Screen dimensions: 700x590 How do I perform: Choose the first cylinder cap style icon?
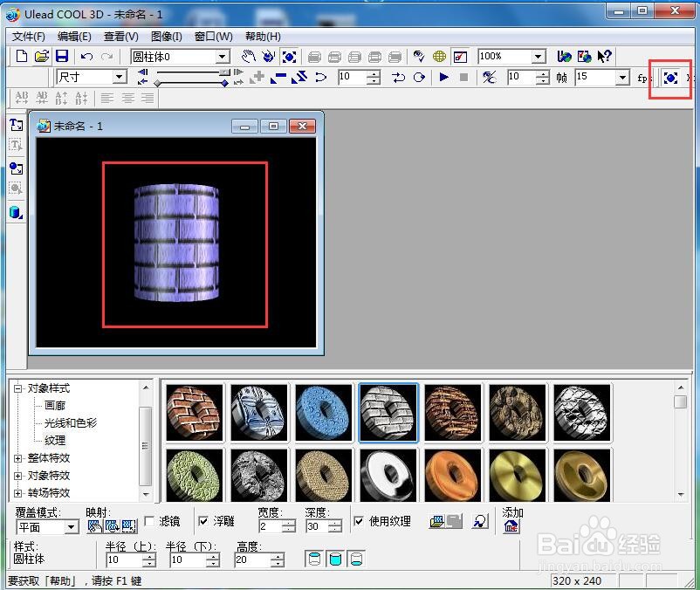tap(315, 559)
